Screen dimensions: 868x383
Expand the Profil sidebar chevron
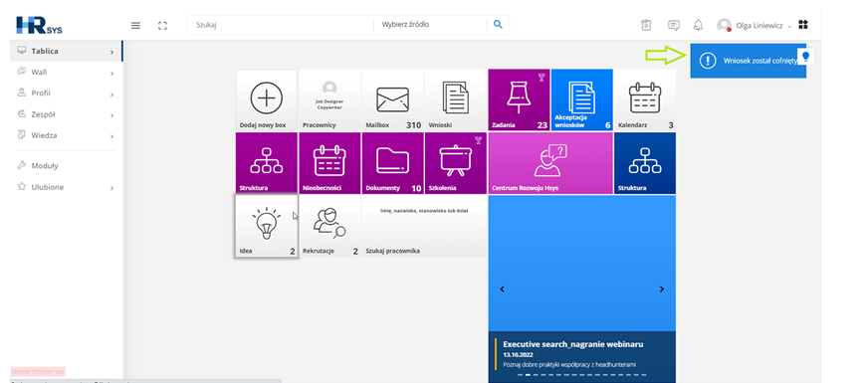(111, 95)
